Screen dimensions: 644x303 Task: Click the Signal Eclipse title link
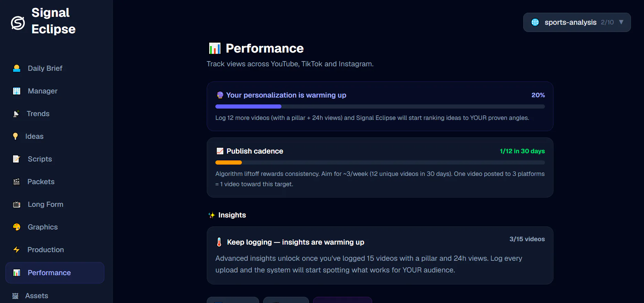coord(53,21)
